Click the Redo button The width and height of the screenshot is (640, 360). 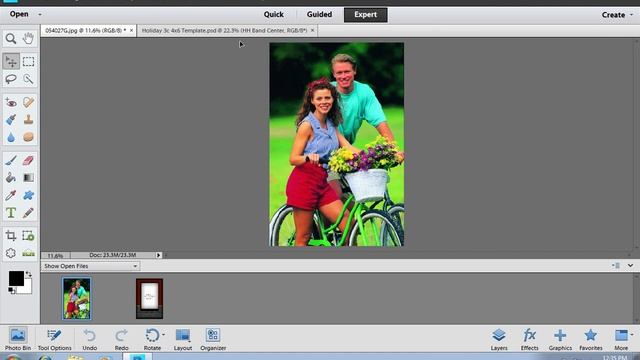(x=122, y=339)
